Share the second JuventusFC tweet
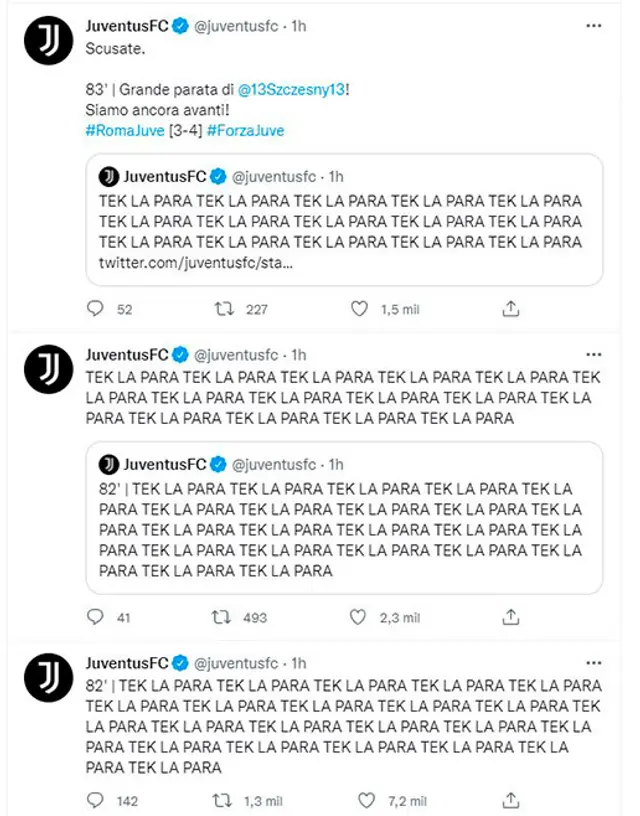The width and height of the screenshot is (640, 816). pyautogui.click(x=510, y=617)
